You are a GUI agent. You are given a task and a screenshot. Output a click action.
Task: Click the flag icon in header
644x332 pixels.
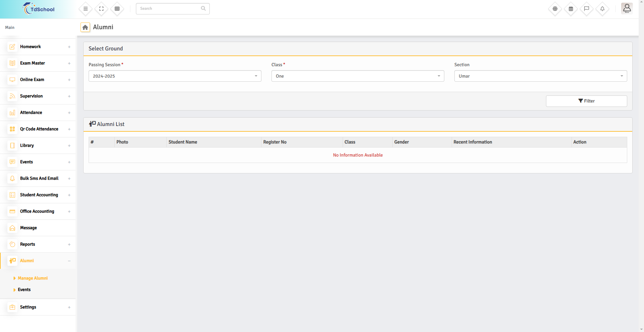(587, 9)
